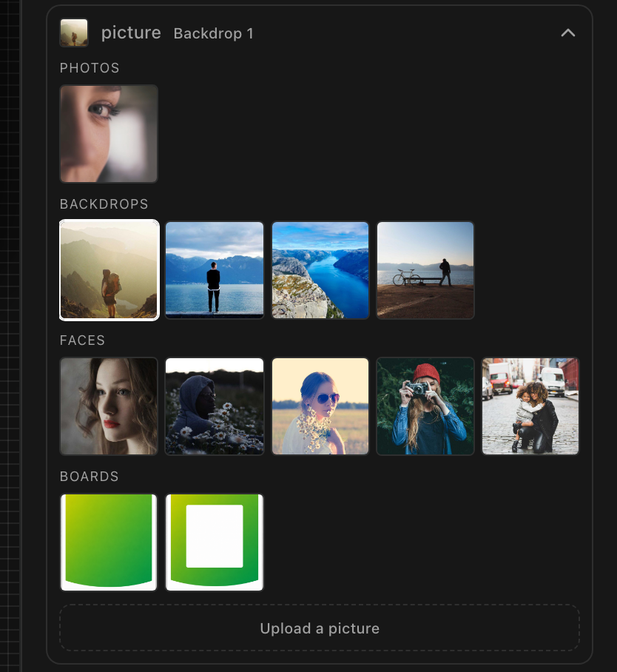Screen dimensions: 617x672
Task: Click the 'picture' title text
Action: tap(131, 33)
